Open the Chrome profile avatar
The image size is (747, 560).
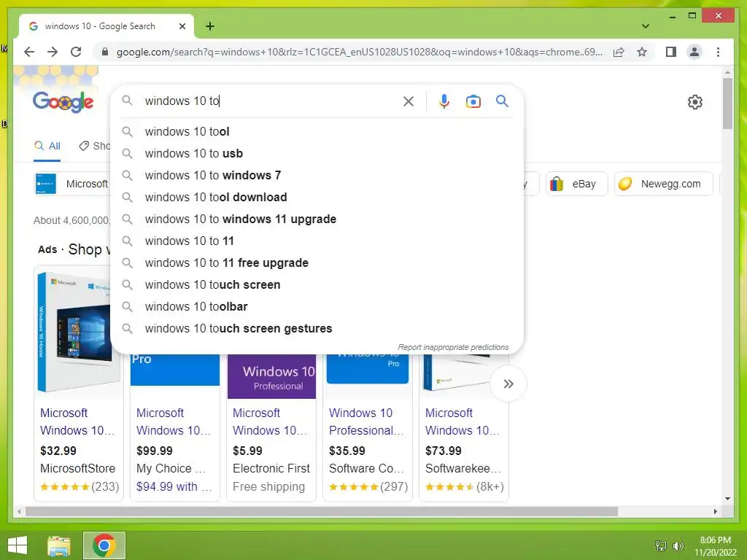pos(694,52)
